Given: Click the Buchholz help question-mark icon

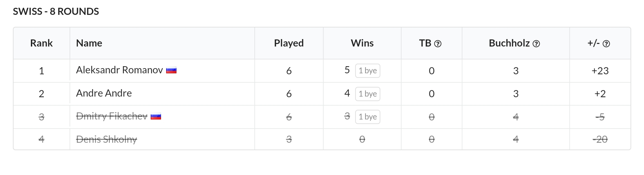Looking at the screenshot, I should coord(536,44).
